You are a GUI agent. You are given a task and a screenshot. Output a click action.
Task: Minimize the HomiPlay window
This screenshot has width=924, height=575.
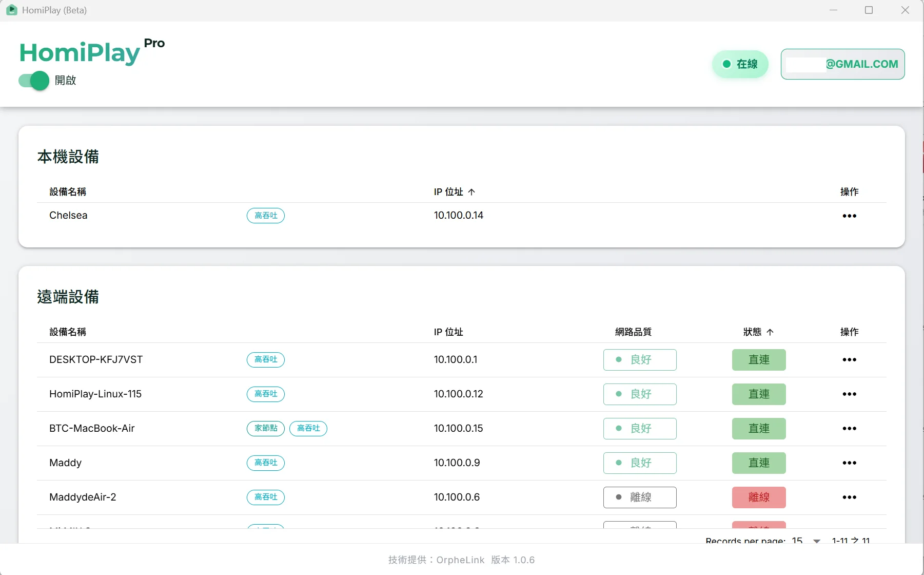click(833, 10)
